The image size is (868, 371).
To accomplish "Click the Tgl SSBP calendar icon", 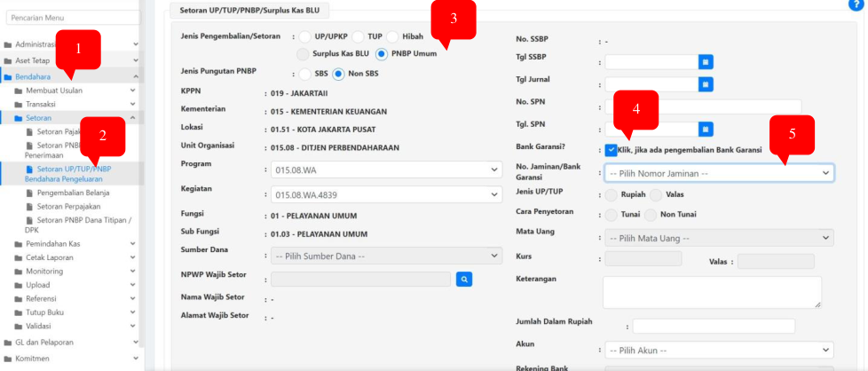I will point(706,62).
